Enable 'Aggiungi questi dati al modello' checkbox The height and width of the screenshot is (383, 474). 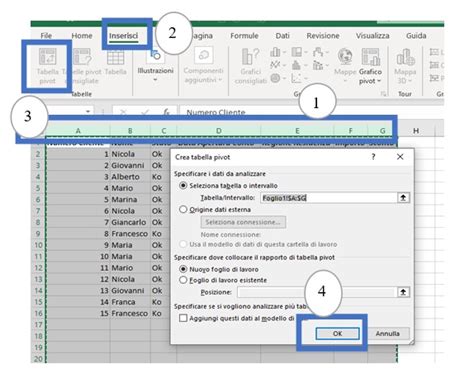183,318
